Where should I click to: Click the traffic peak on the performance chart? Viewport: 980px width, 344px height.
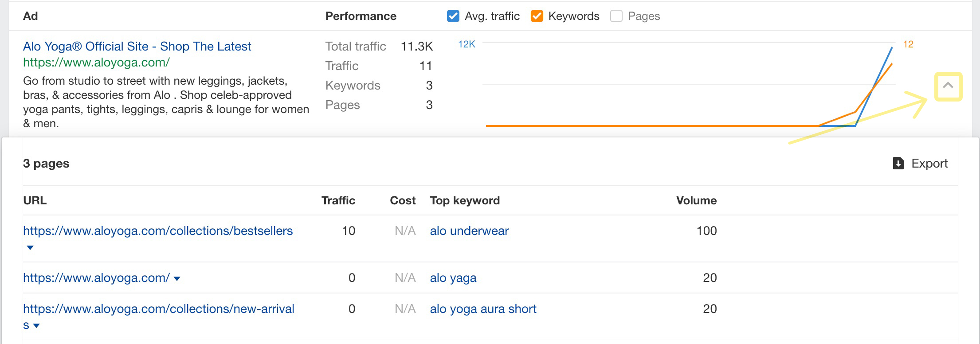click(x=891, y=48)
